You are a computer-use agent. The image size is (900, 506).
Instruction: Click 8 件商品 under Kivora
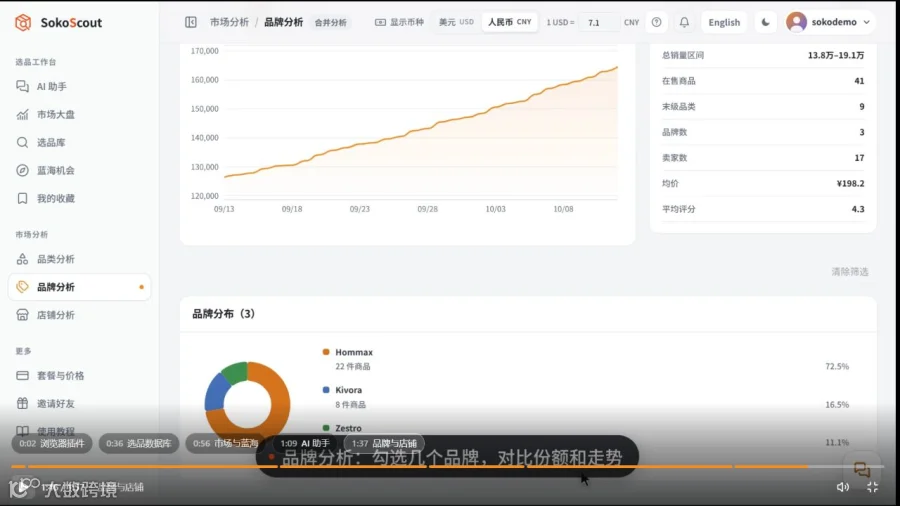pos(350,404)
